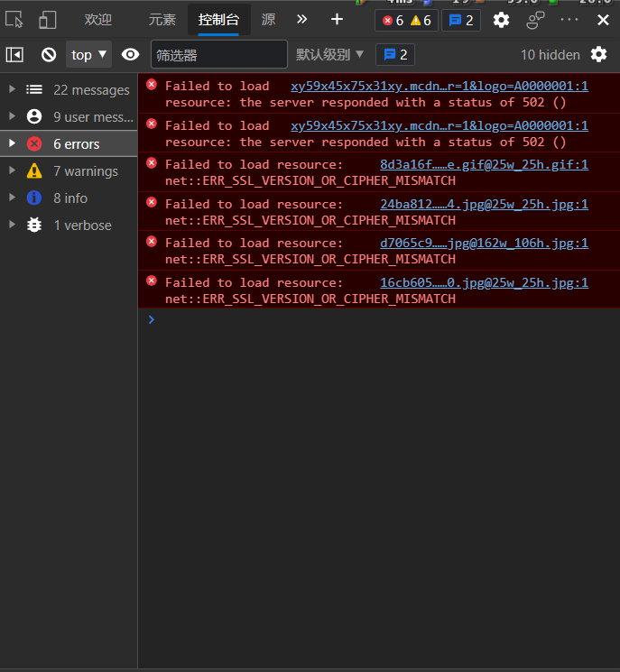Open the 8d3a16f gif source link
620x672 pixels.
tap(484, 164)
